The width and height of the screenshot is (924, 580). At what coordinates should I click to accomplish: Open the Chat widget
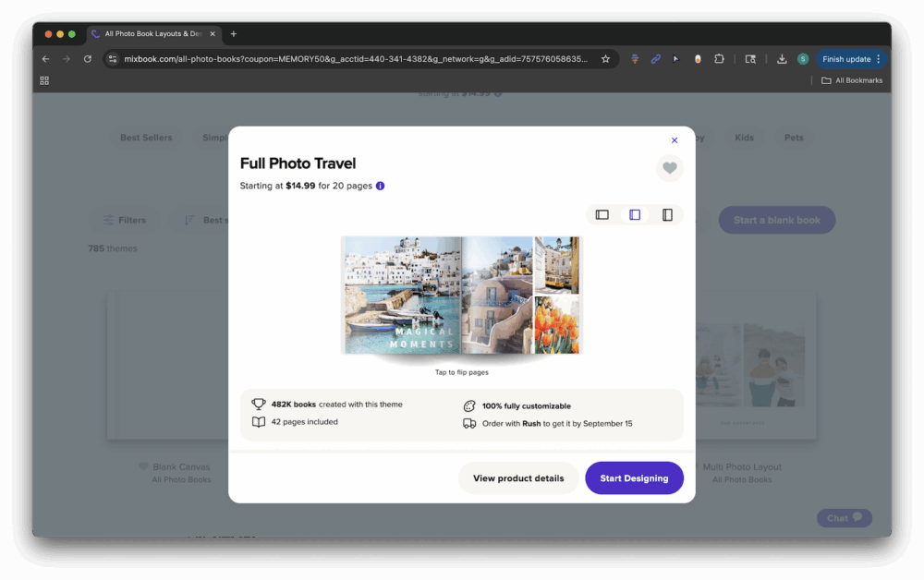(844, 518)
